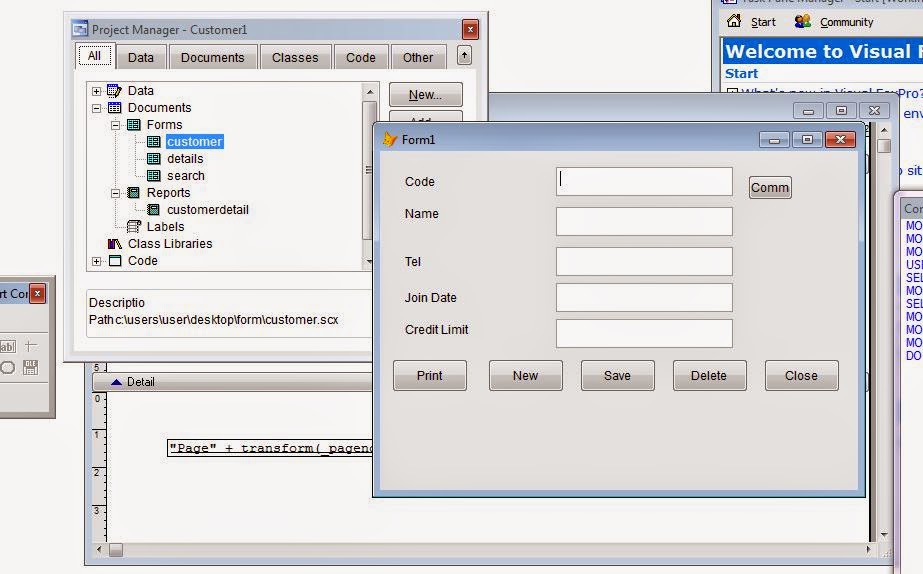Click the Form1 fox title icon
The width and height of the screenshot is (923, 574).
(389, 139)
